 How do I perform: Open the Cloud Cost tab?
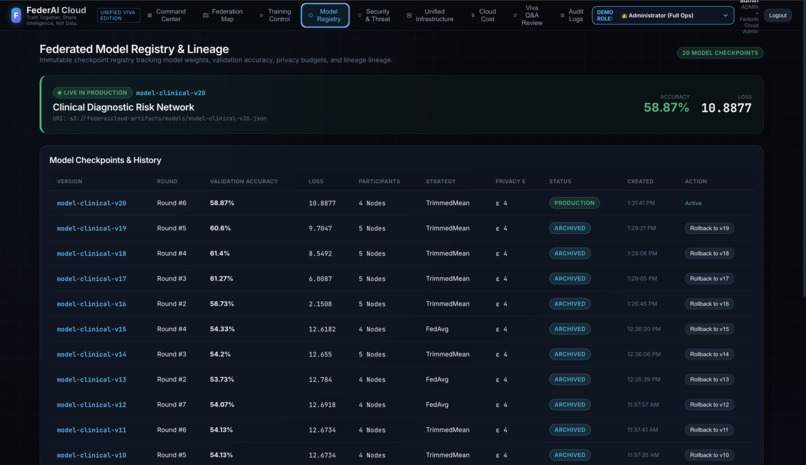484,15
